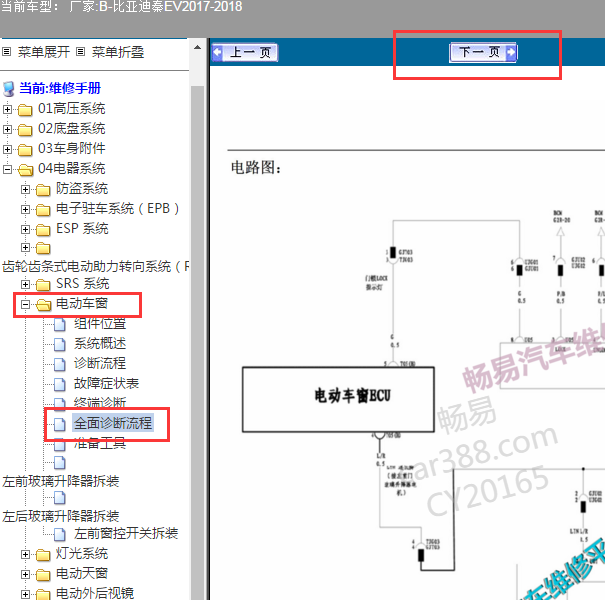Expand the SRS 系统 node

[25, 285]
